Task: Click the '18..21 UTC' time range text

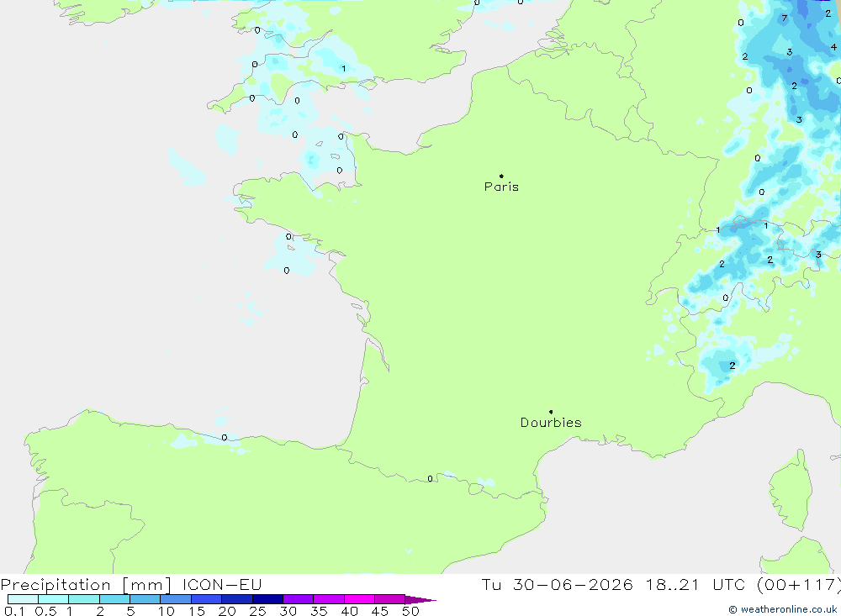Action: point(696,585)
